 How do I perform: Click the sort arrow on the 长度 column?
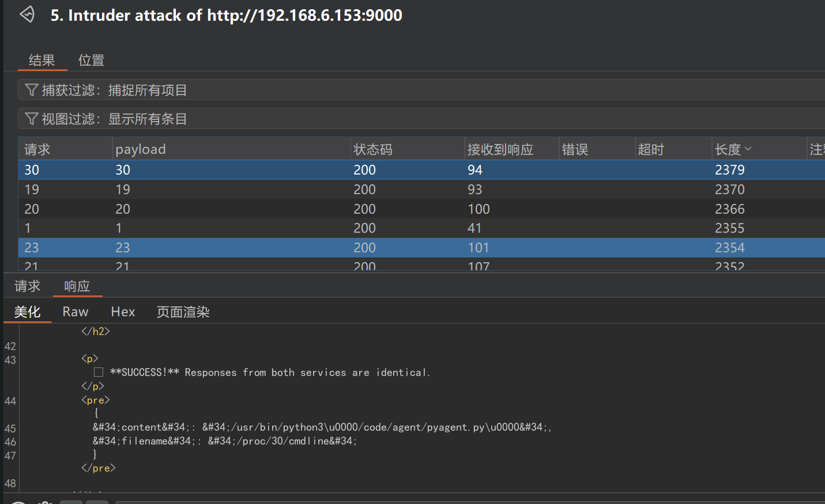tap(748, 149)
